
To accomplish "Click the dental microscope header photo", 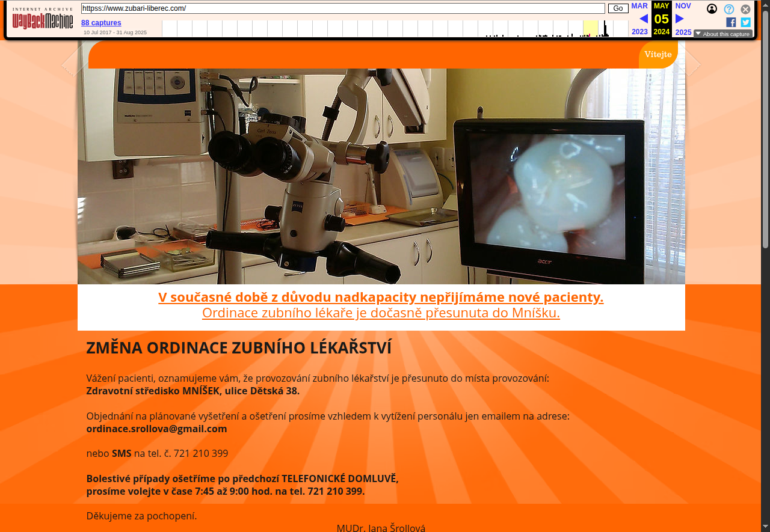I will tap(381, 176).
